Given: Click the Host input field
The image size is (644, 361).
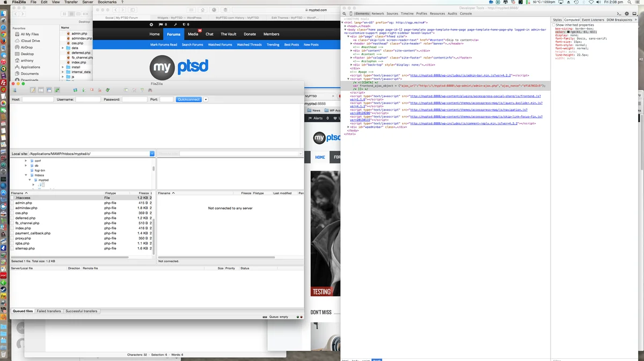Looking at the screenshot, I should pos(38,100).
